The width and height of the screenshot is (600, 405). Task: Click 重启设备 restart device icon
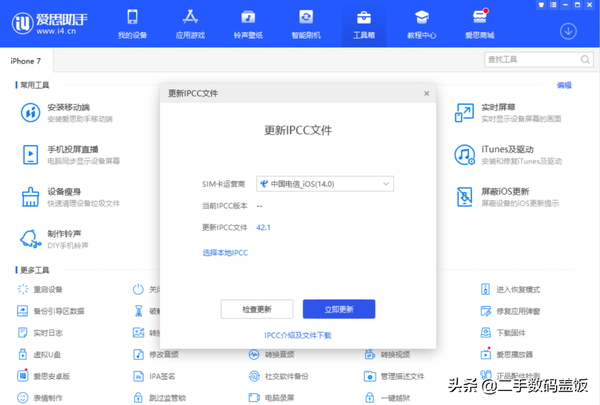point(23,289)
